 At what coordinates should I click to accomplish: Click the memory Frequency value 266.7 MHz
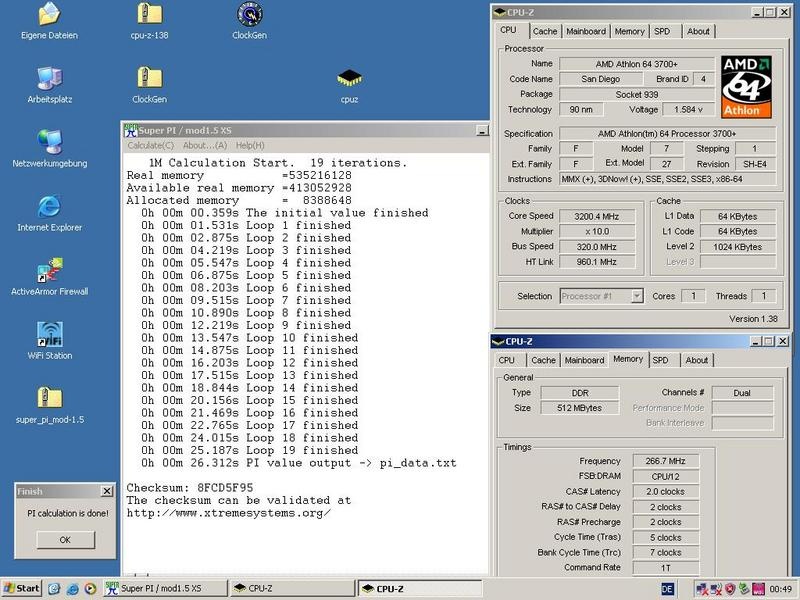[x=665, y=461]
